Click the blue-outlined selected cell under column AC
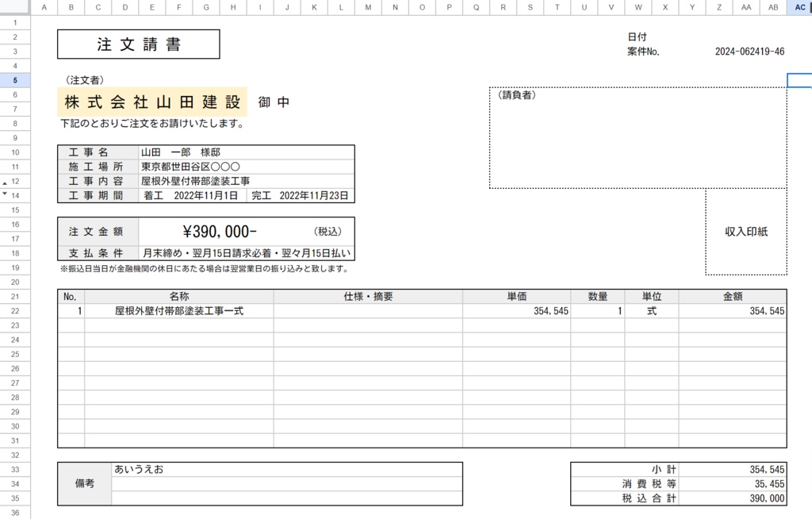Image resolution: width=812 pixels, height=519 pixels. tap(800, 79)
